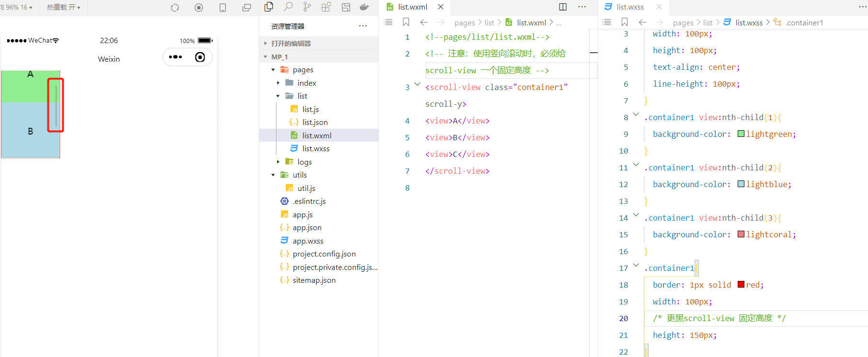
Task: Open the WeChat capsule three-dots menu
Action: pyautogui.click(x=175, y=57)
